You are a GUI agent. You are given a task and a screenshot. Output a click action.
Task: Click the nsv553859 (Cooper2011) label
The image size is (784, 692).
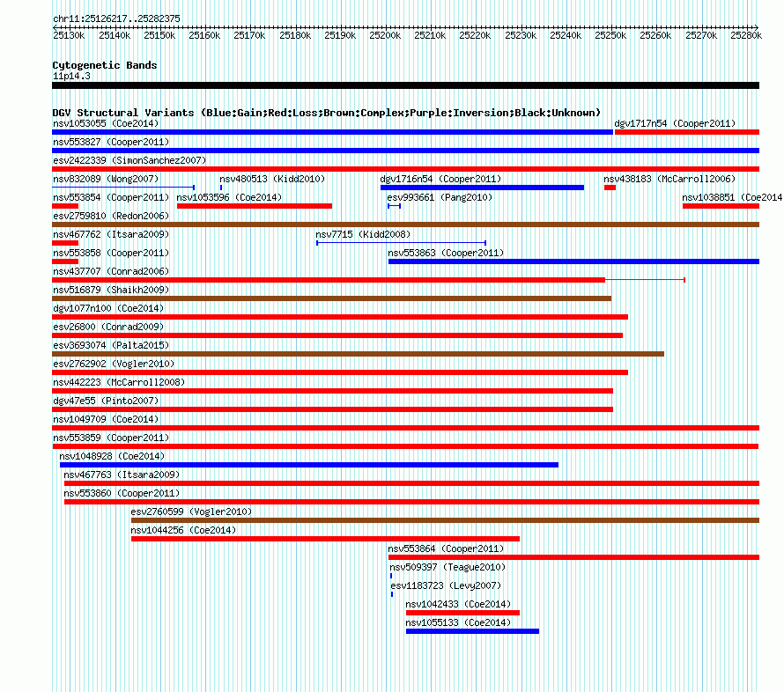[111, 438]
